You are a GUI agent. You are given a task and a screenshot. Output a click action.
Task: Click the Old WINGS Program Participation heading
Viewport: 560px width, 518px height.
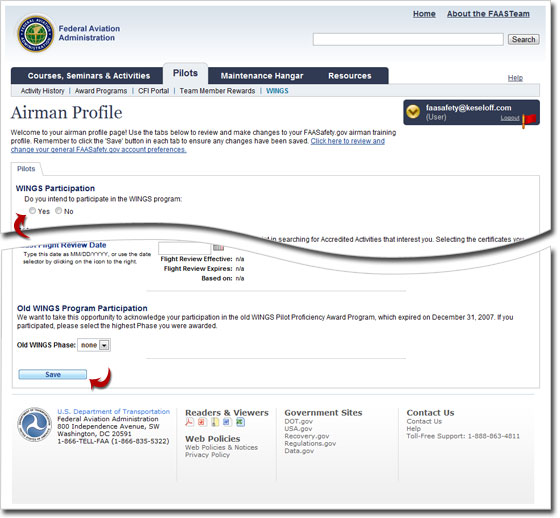click(82, 308)
